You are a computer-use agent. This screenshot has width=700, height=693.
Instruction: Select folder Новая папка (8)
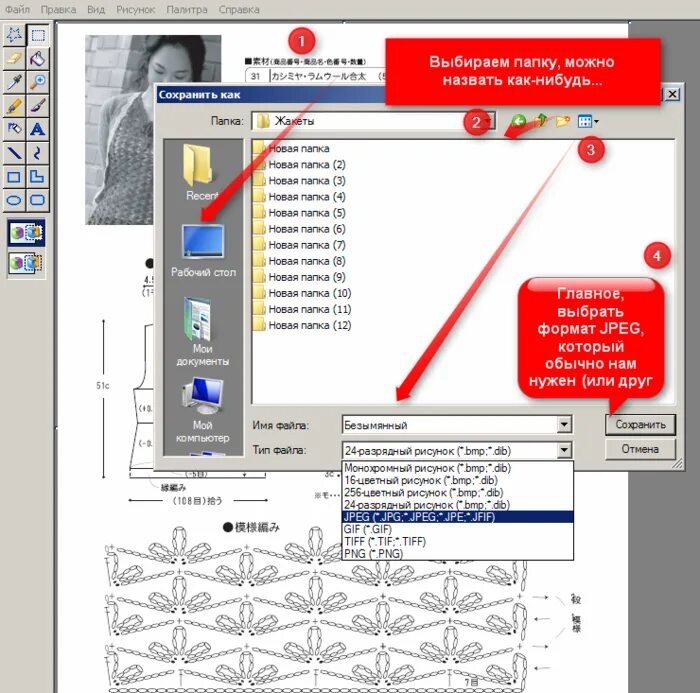tap(300, 261)
